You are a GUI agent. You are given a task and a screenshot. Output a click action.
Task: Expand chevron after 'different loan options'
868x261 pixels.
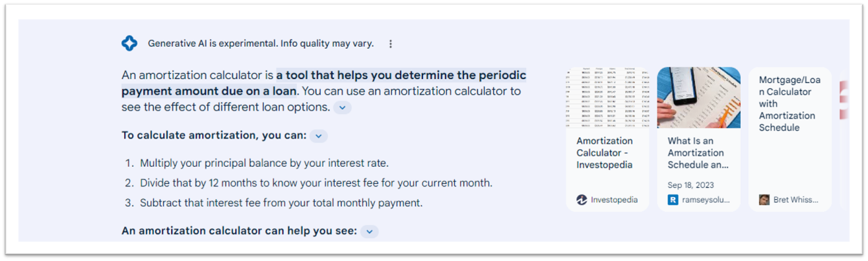click(x=342, y=107)
